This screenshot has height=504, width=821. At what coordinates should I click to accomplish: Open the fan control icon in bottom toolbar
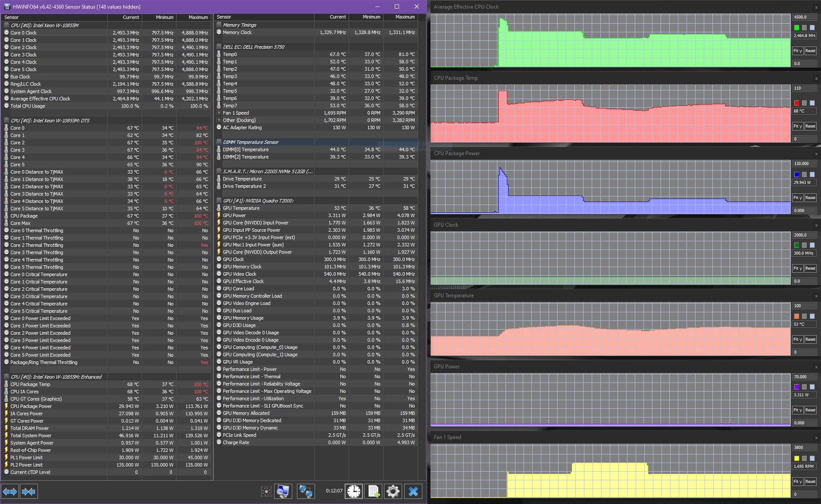click(x=266, y=492)
